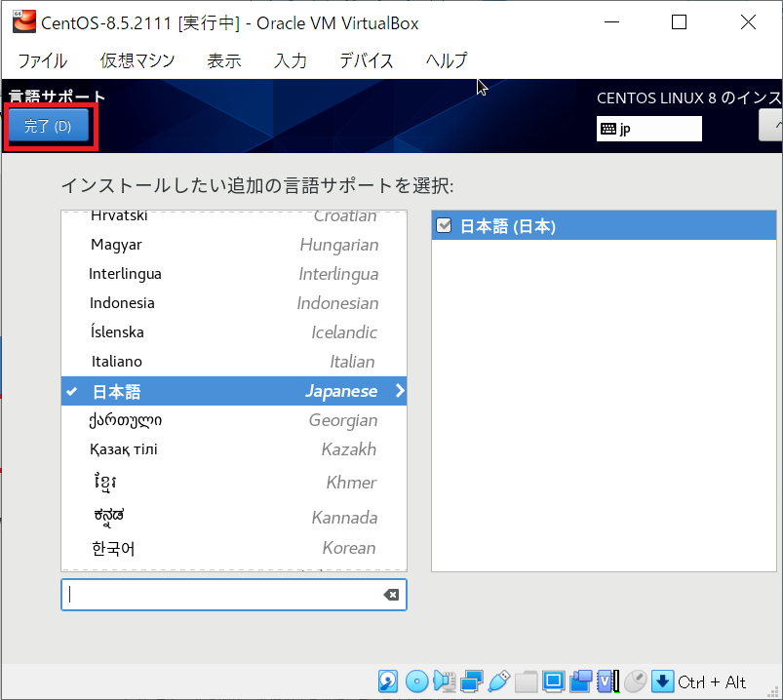Viewport: 783px width, 700px height.
Task: Click the VirtualBox CentOS title bar icon
Action: click(x=24, y=22)
